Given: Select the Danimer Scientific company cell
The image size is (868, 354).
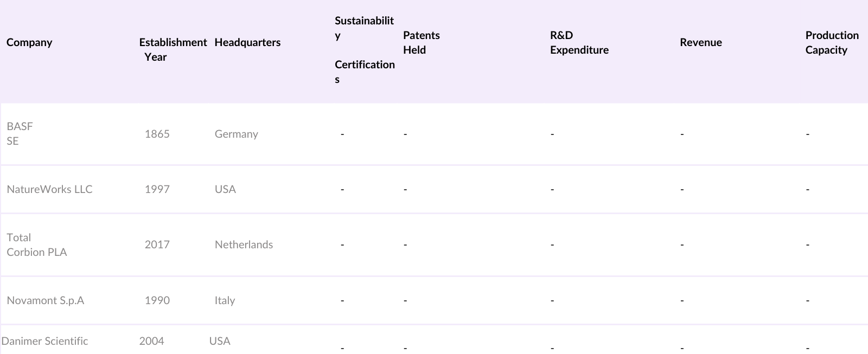Looking at the screenshot, I should pos(44,341).
